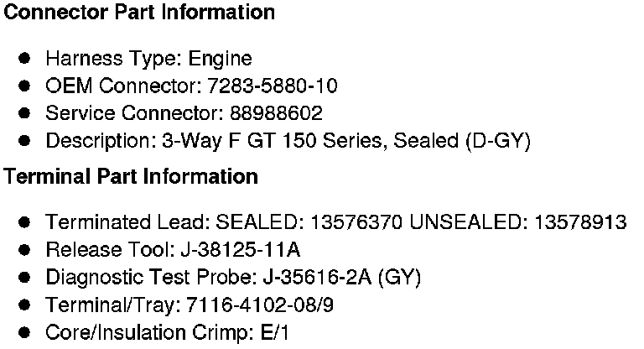Click the Release Tool J-38125-11A text
644x349 pixels.
[x=237, y=250]
